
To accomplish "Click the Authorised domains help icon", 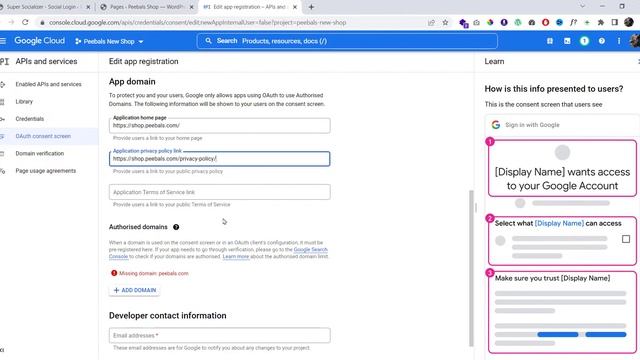I will click(x=176, y=227).
